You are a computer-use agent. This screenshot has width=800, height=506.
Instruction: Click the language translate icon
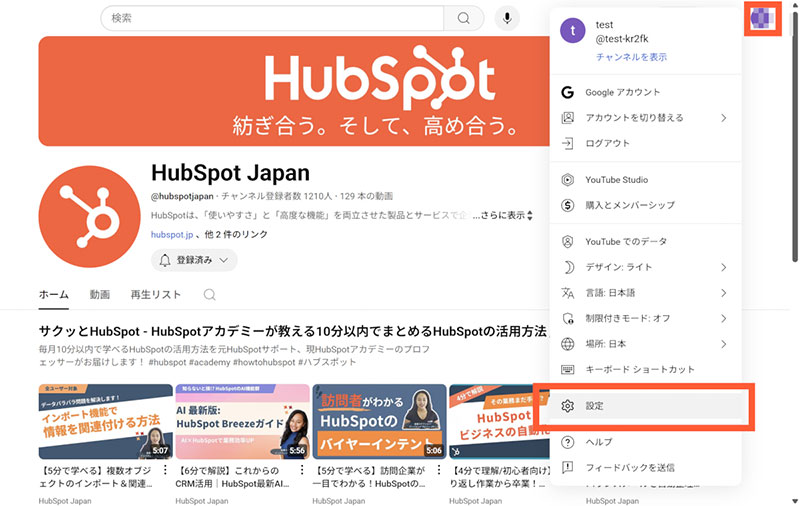click(x=567, y=293)
